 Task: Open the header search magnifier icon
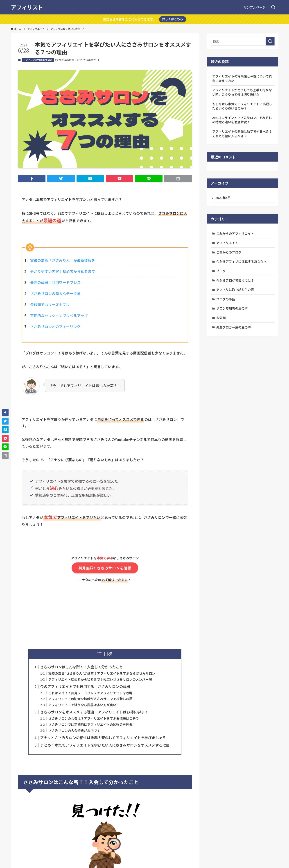point(273,7)
